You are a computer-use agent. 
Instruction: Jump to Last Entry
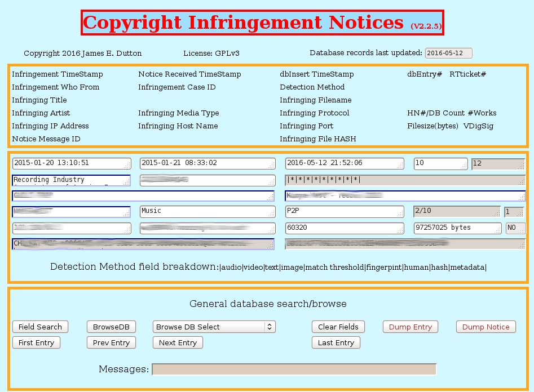(x=336, y=342)
